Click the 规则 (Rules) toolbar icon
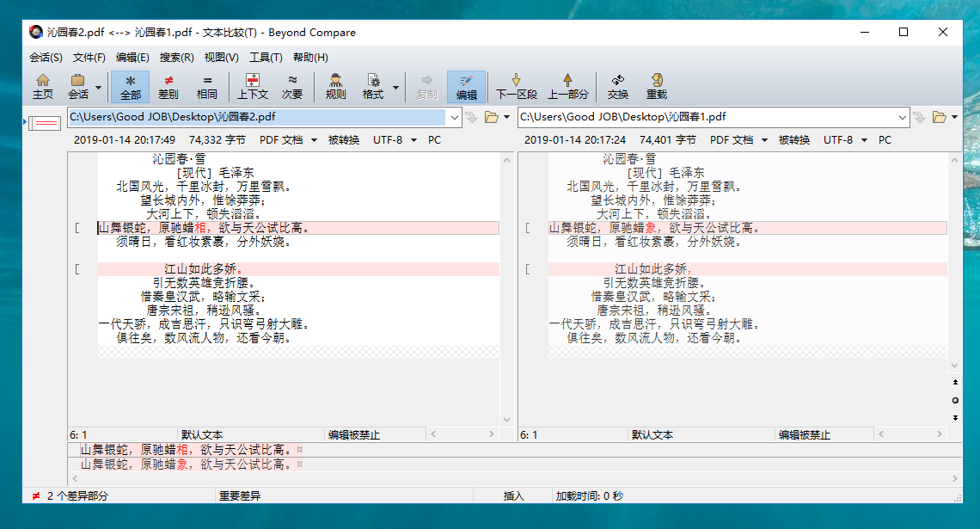 335,86
